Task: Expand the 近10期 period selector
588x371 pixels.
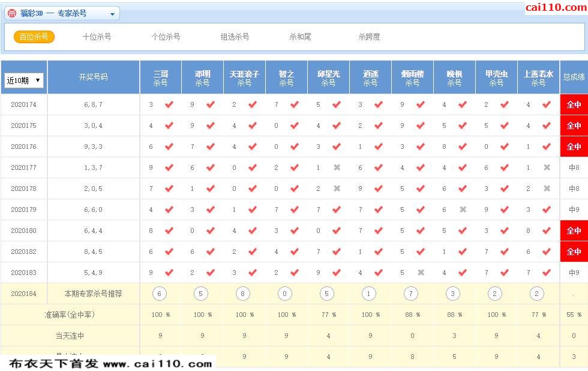Action: pyautogui.click(x=23, y=80)
